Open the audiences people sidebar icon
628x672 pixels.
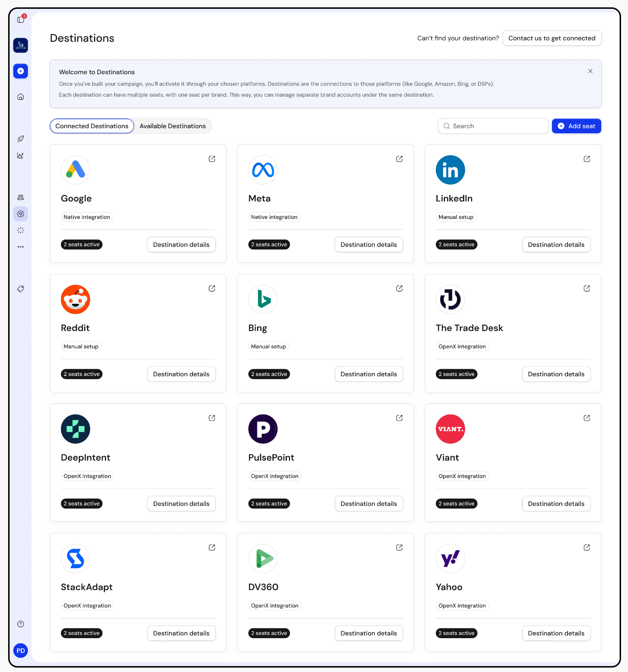21,197
